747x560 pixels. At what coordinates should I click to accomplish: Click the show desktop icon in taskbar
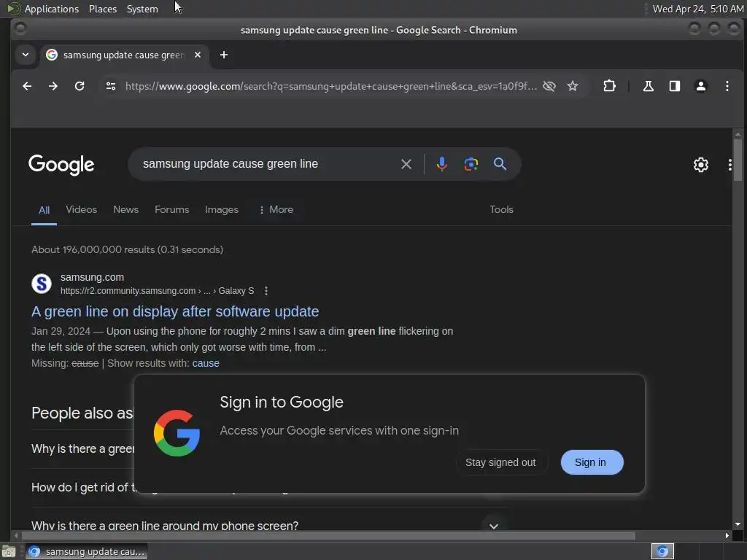(x=9, y=551)
